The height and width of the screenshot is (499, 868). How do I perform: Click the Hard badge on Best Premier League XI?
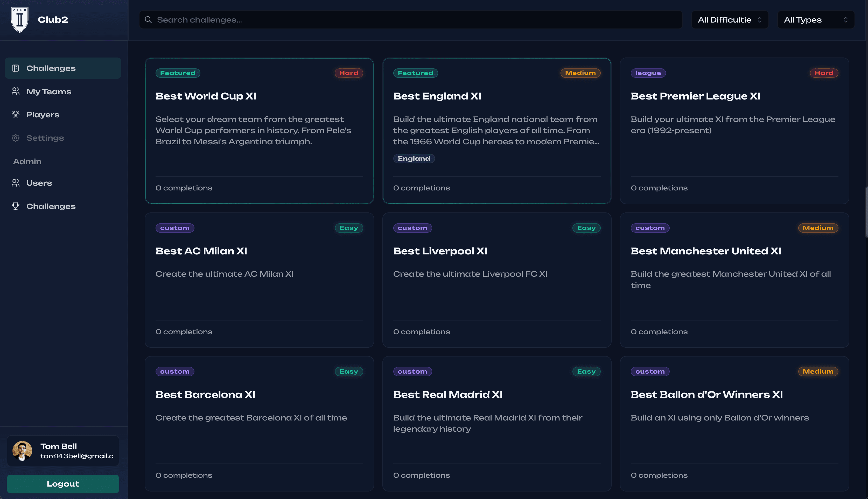point(824,73)
